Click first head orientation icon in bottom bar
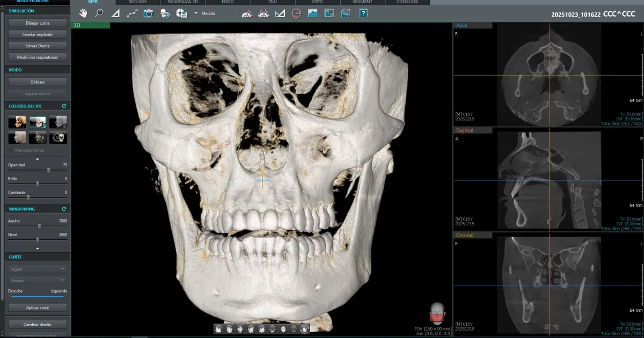644x338 pixels. [x=218, y=329]
